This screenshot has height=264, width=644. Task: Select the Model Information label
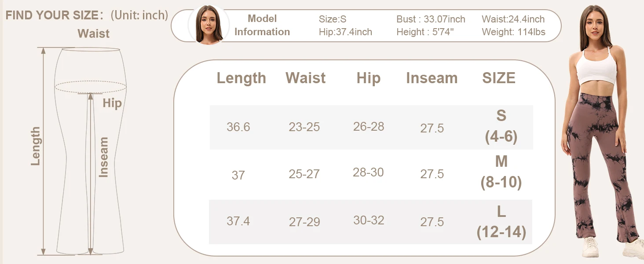[262, 25]
